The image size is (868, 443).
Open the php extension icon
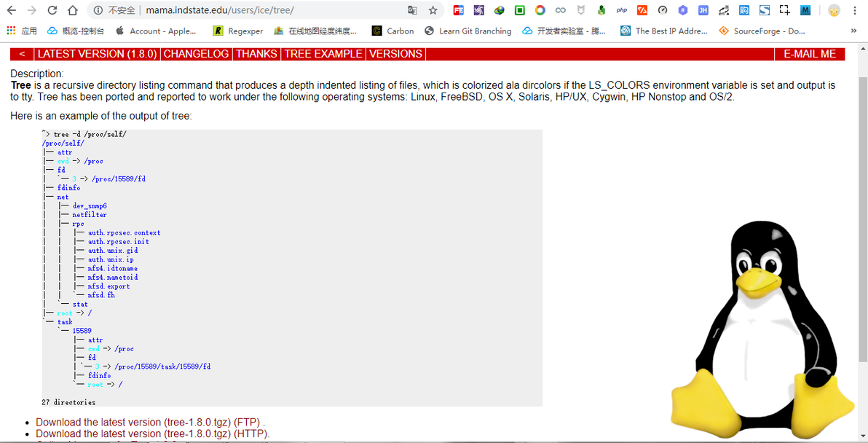(622, 10)
